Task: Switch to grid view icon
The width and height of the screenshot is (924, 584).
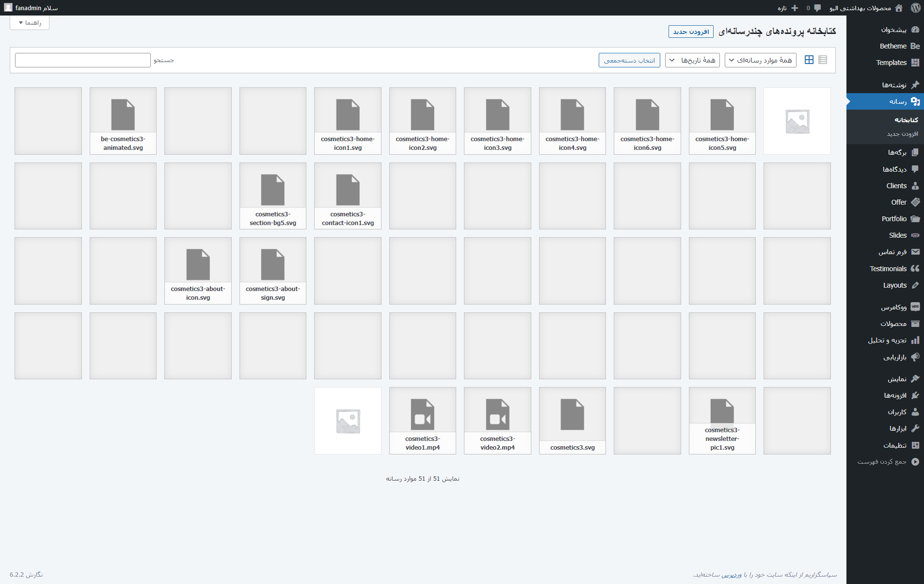Action: pos(809,60)
